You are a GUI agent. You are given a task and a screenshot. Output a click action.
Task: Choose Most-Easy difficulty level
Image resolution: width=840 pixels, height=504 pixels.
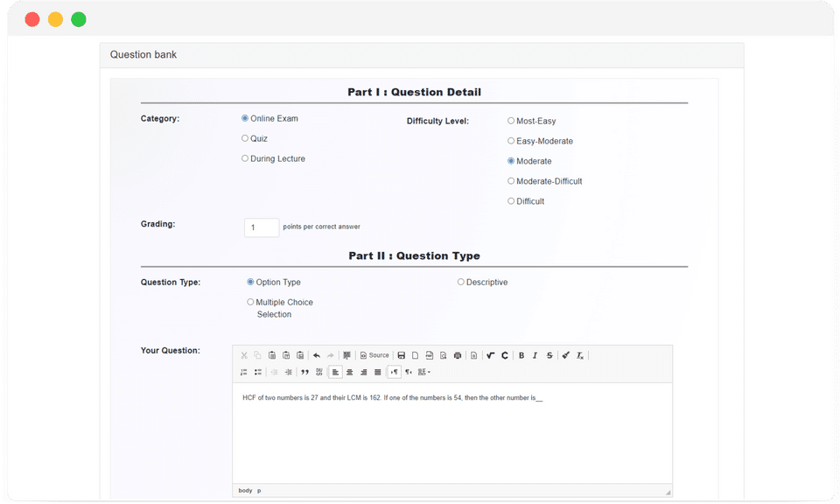[x=511, y=121]
